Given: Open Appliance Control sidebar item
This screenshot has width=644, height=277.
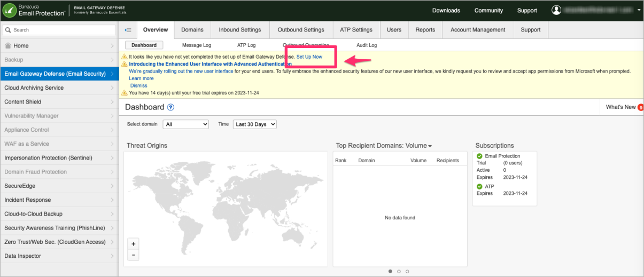Looking at the screenshot, I should (x=59, y=130).
